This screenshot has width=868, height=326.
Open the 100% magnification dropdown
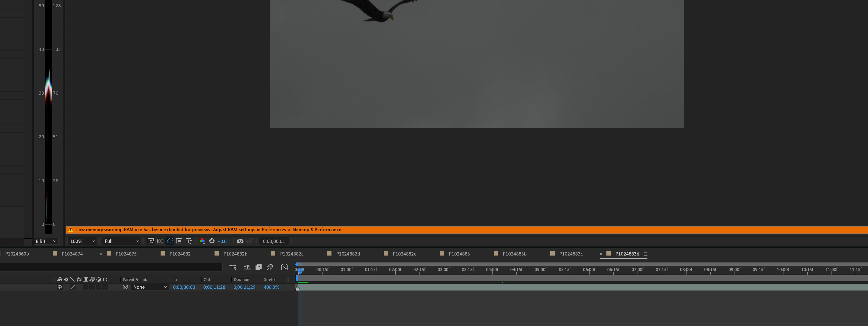pyautogui.click(x=82, y=241)
